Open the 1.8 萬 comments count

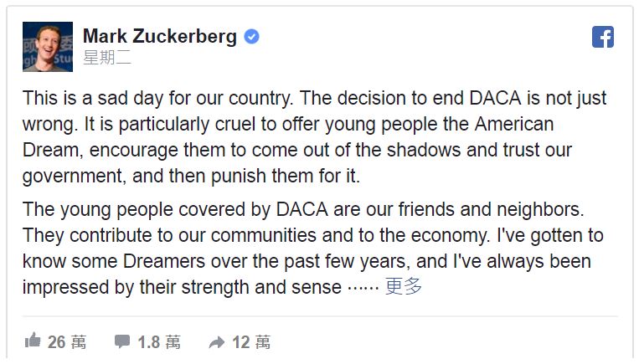pos(159,341)
